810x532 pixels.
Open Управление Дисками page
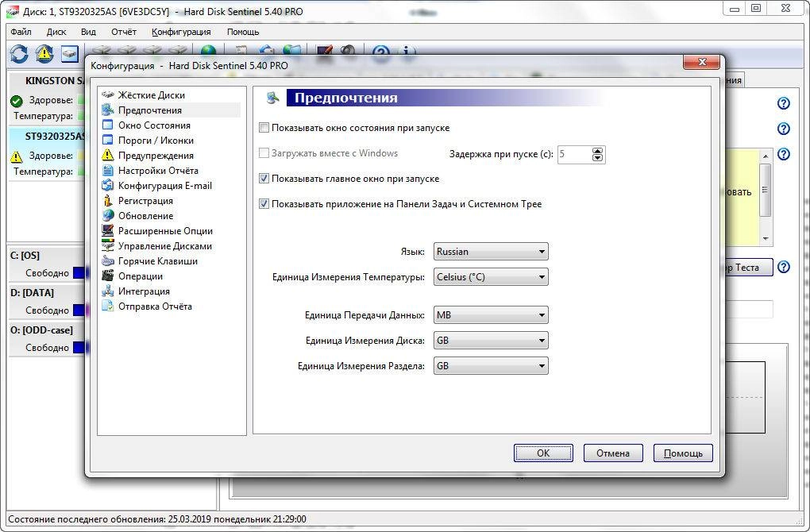pos(165,246)
